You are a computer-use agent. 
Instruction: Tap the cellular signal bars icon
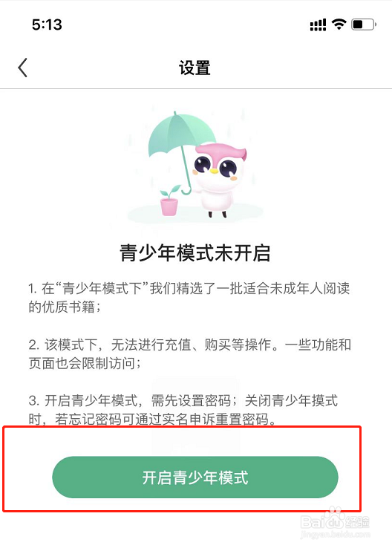[318, 25]
